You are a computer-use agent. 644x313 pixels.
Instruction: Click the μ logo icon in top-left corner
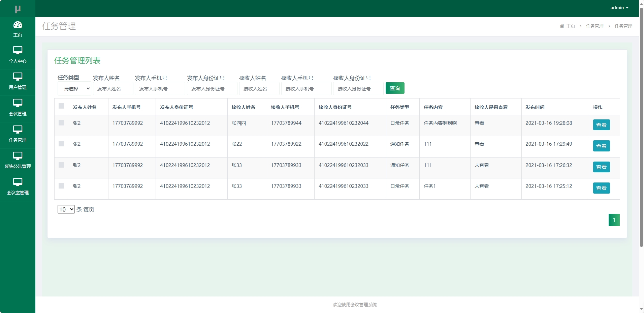(18, 8)
